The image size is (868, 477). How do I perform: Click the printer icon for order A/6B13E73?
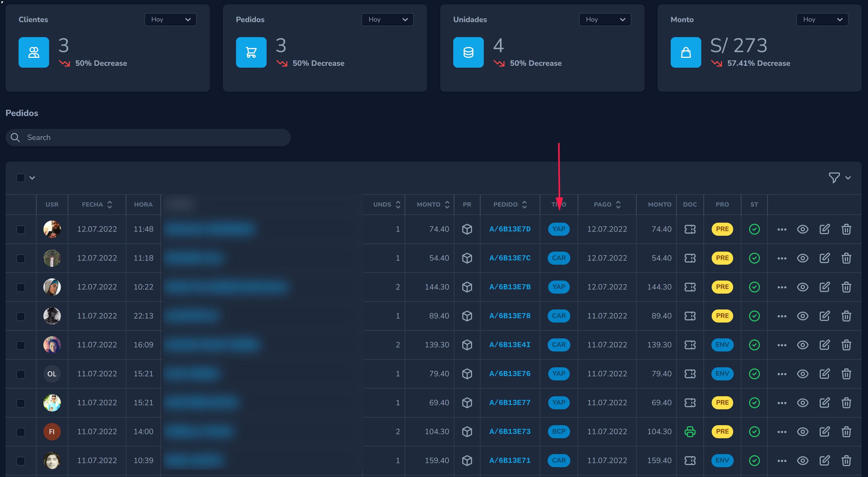pyautogui.click(x=690, y=431)
